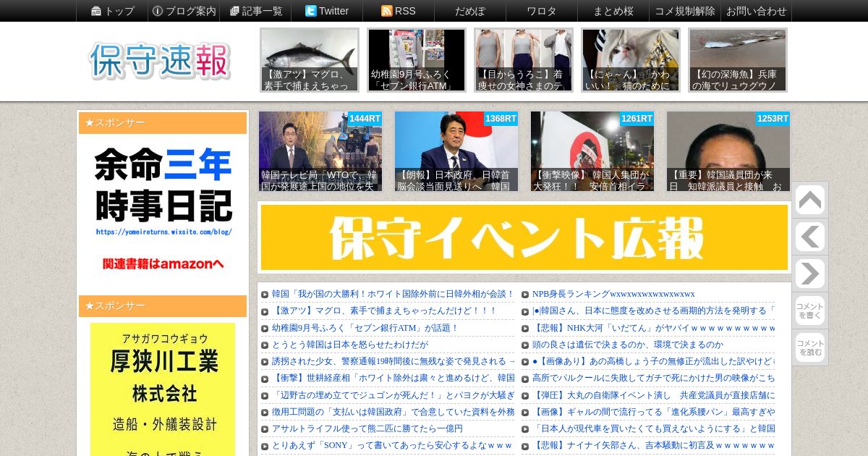The image size is (868, 456).
Task: Open ブログ案内 in the top navigation
Action: tap(184, 11)
